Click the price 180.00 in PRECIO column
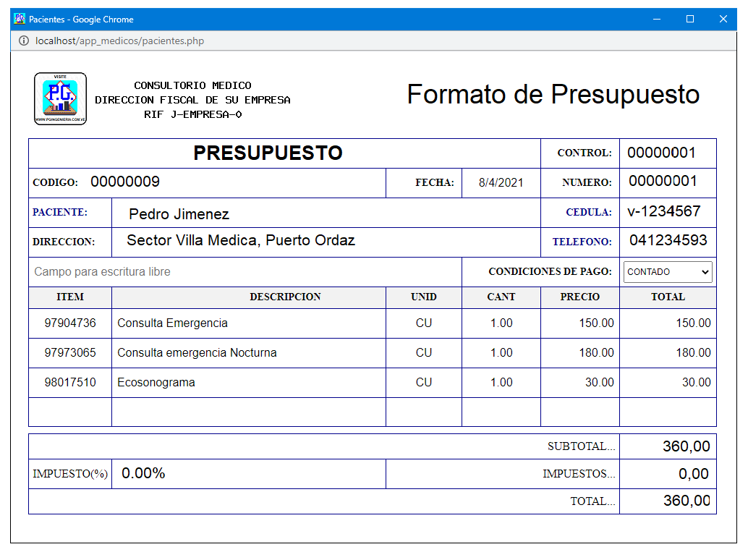The image size is (748, 560). (x=596, y=353)
